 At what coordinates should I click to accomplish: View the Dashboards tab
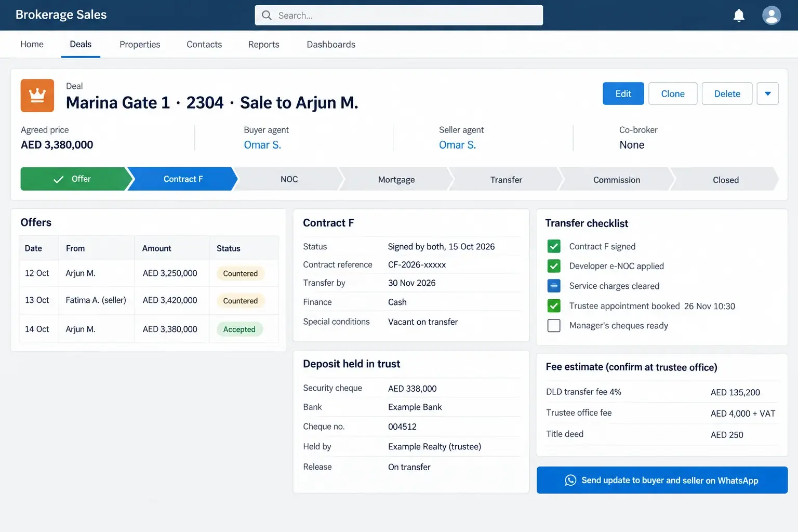click(x=331, y=44)
